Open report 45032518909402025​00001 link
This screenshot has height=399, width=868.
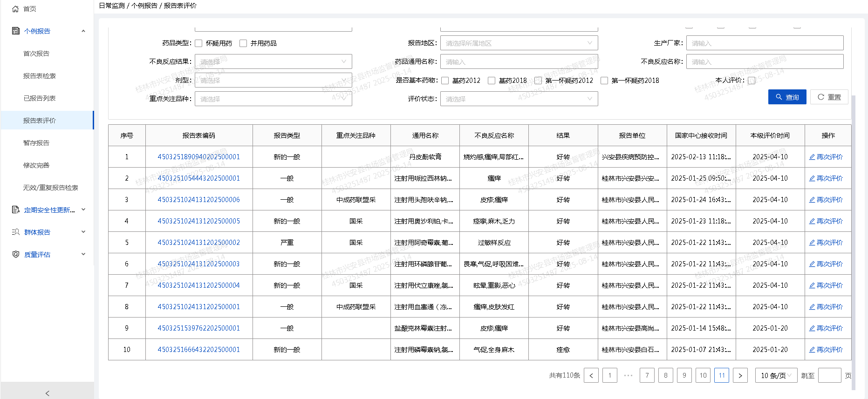coord(198,157)
